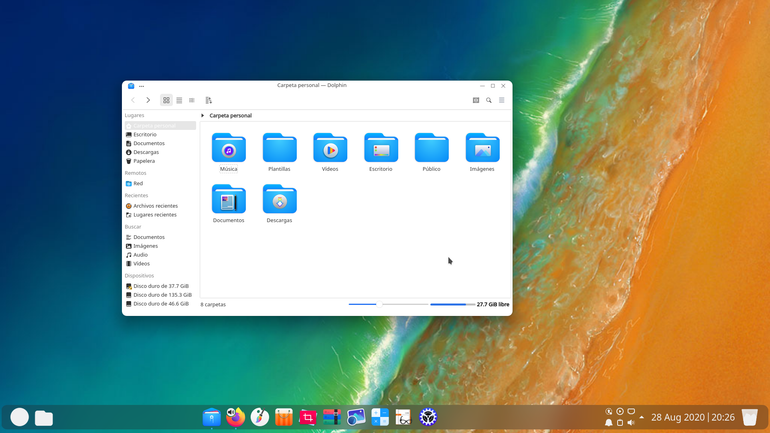Viewport: 770px width, 433px height.
Task: Switch to Details view mode
Action: [192, 100]
